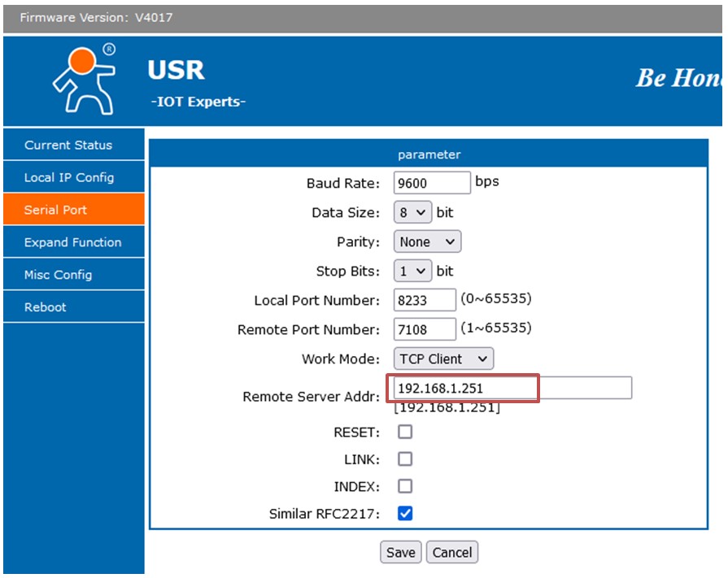This screenshot has width=728, height=578.
Task: Select the Serial Port menu item
Action: tap(74, 210)
